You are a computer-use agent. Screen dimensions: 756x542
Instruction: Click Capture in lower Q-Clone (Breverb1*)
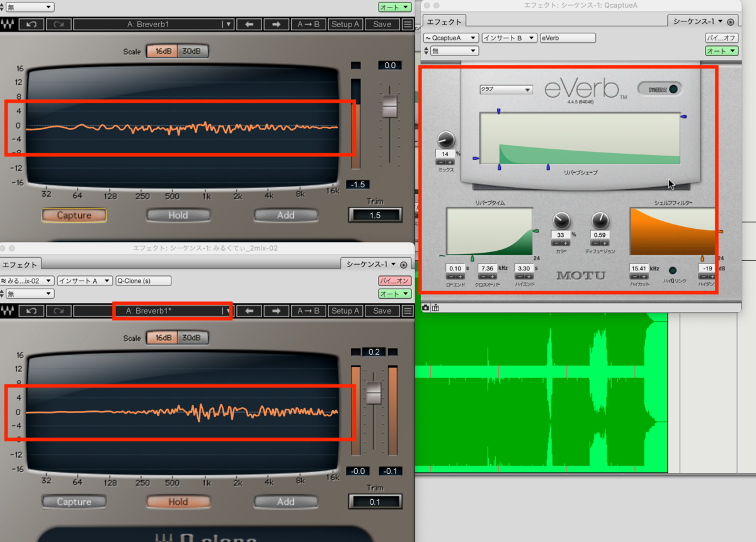click(74, 502)
